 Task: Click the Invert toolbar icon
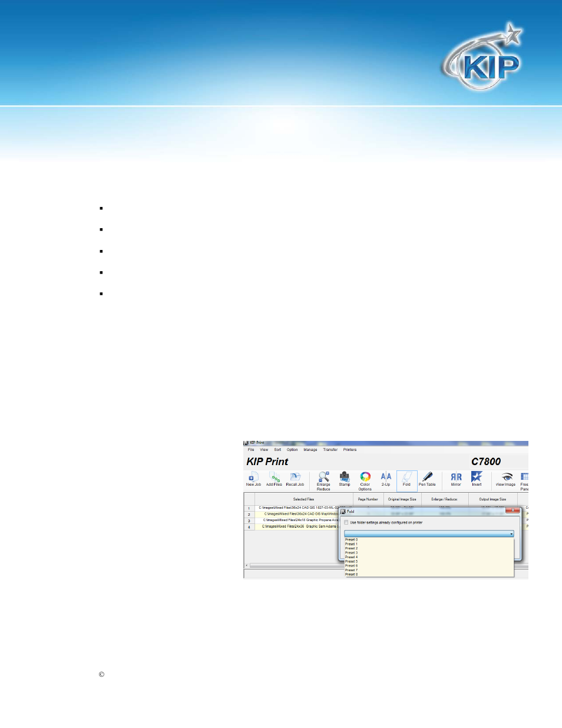[x=477, y=479]
